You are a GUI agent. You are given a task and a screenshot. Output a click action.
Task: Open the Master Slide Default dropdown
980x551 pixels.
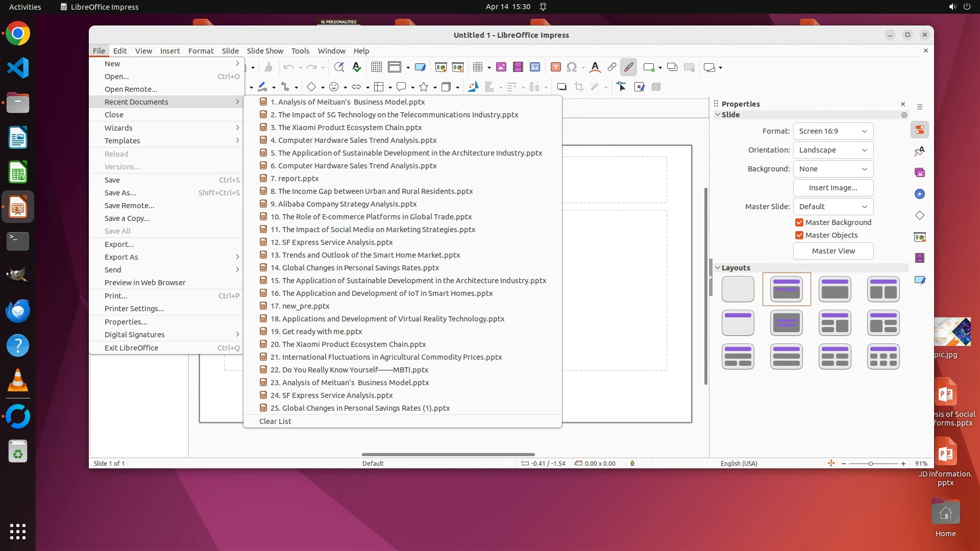(x=833, y=207)
